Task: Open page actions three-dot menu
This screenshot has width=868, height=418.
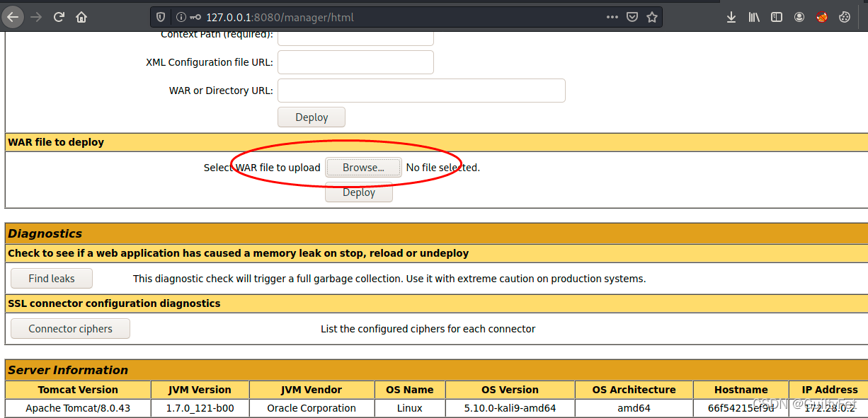Action: (x=612, y=17)
